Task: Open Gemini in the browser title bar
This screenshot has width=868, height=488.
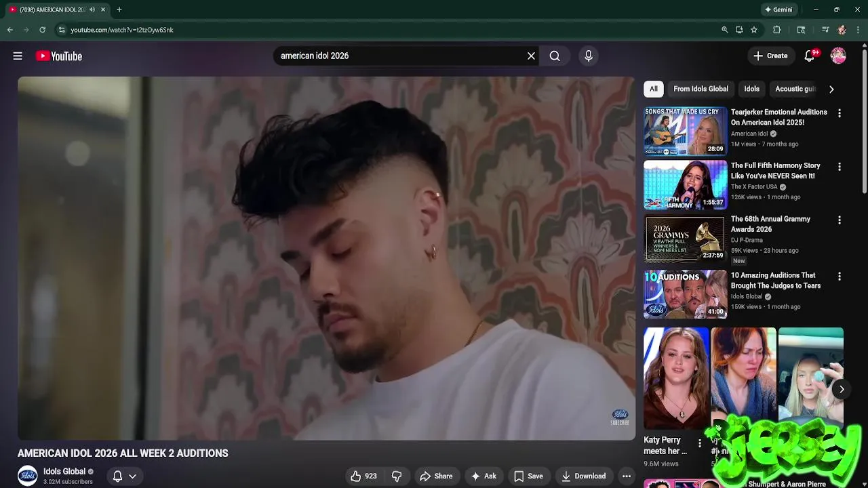Action: point(778,9)
